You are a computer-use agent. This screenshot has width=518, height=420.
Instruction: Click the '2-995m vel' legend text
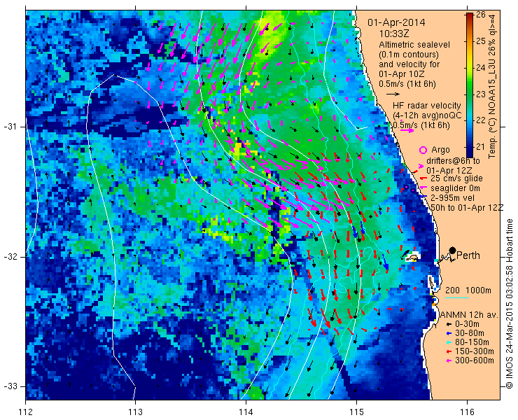[453, 198]
